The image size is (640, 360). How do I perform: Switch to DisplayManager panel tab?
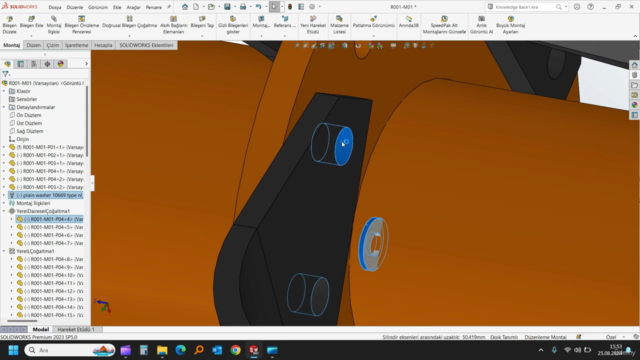tap(61, 64)
